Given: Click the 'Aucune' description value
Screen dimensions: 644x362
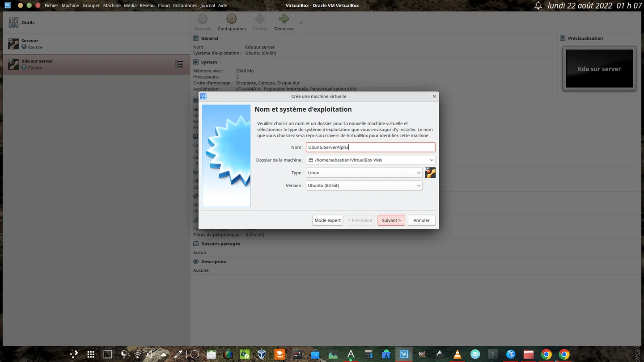Looking at the screenshot, I should click(x=201, y=270).
